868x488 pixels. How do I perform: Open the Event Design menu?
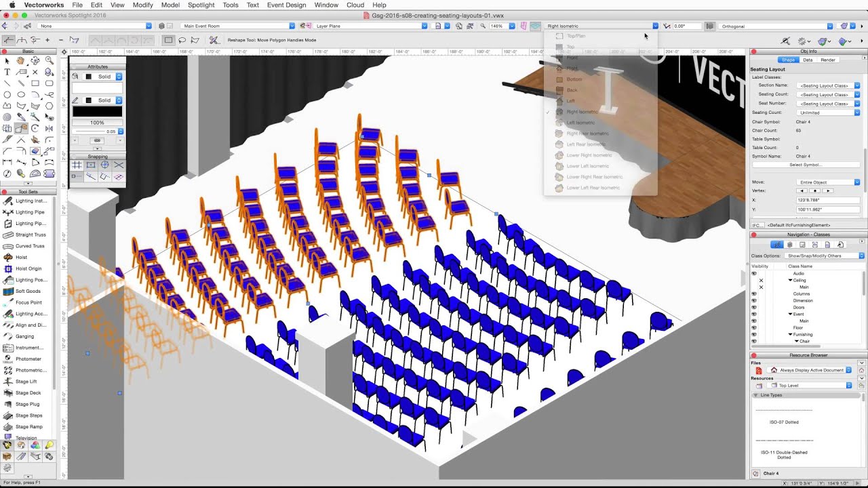(286, 5)
